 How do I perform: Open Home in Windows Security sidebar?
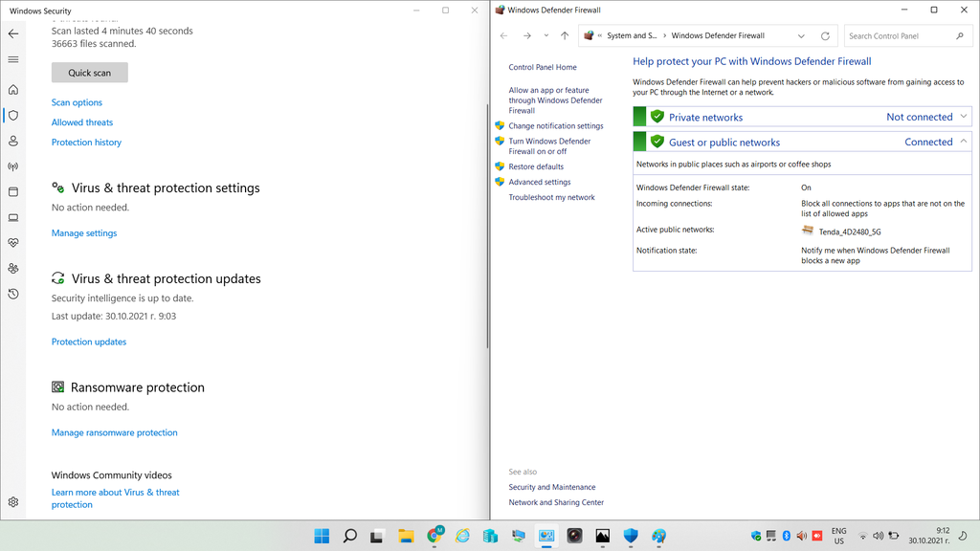13,90
